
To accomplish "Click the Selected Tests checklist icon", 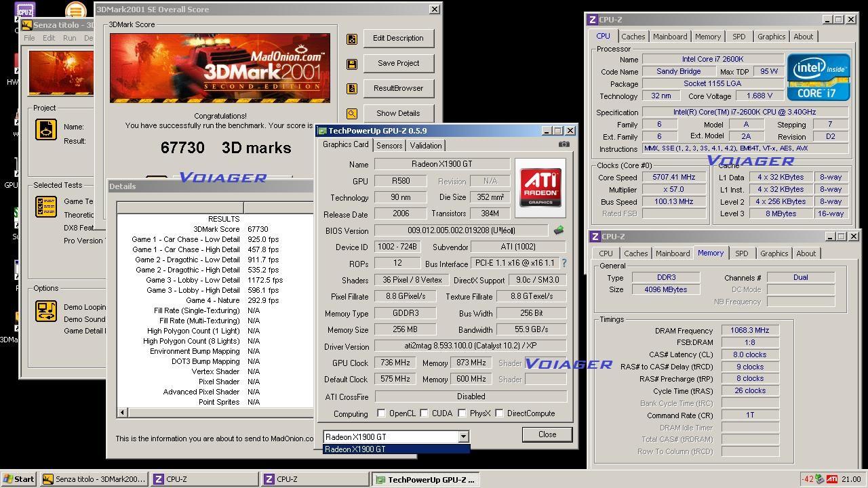I will [46, 207].
